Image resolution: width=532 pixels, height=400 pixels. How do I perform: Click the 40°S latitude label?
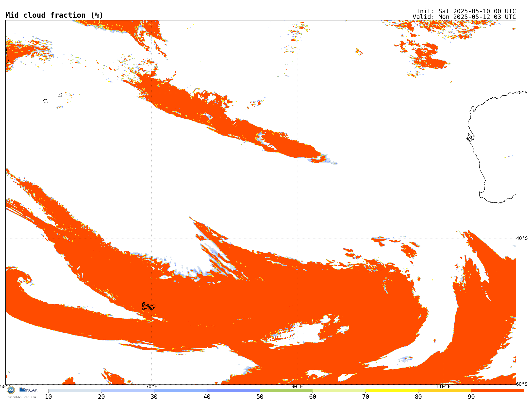pos(522,238)
